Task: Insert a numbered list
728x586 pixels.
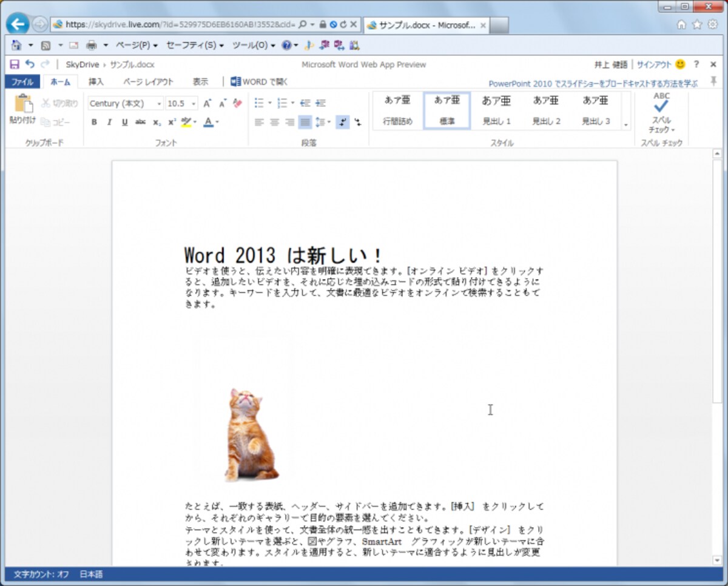Action: click(282, 103)
